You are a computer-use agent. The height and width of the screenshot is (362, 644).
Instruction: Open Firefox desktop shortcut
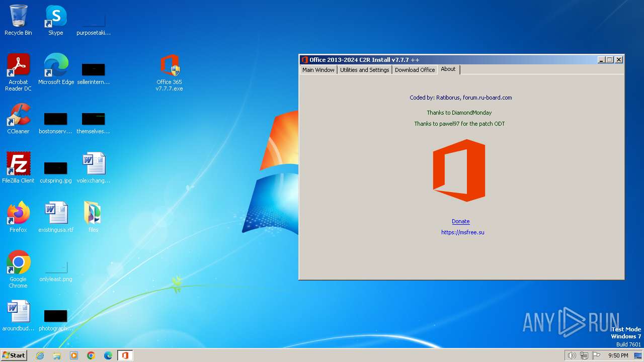[18, 217]
